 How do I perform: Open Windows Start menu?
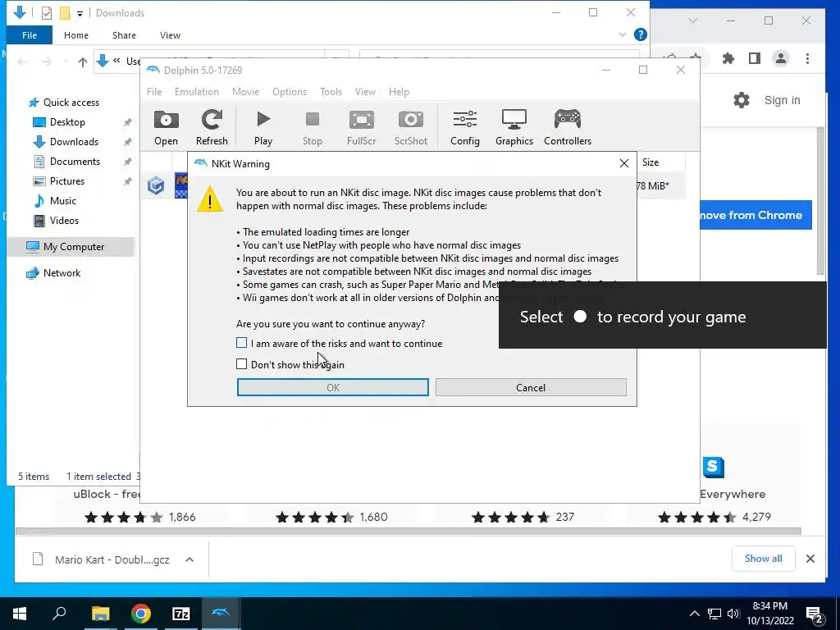[20, 614]
